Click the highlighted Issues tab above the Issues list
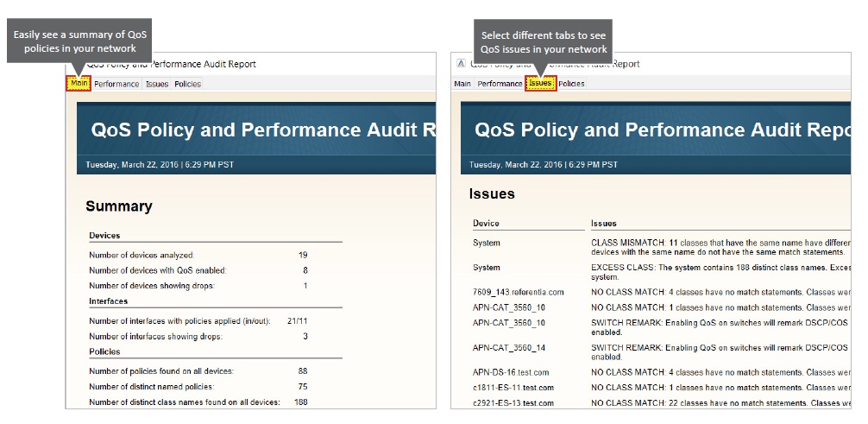 tap(541, 84)
